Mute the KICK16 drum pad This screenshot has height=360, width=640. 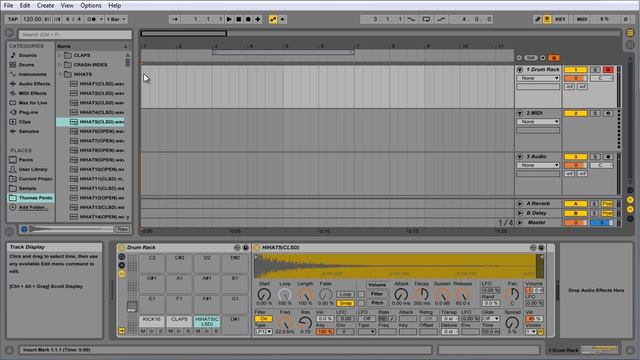143,331
